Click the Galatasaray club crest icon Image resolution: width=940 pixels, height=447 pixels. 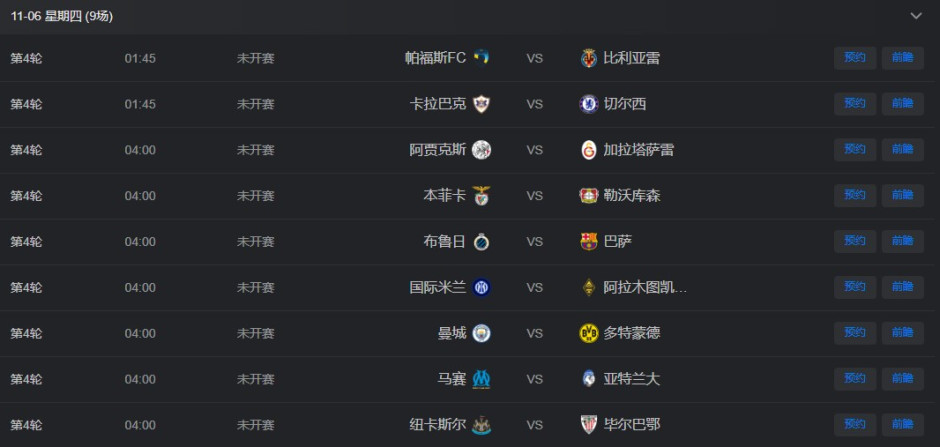tap(589, 150)
